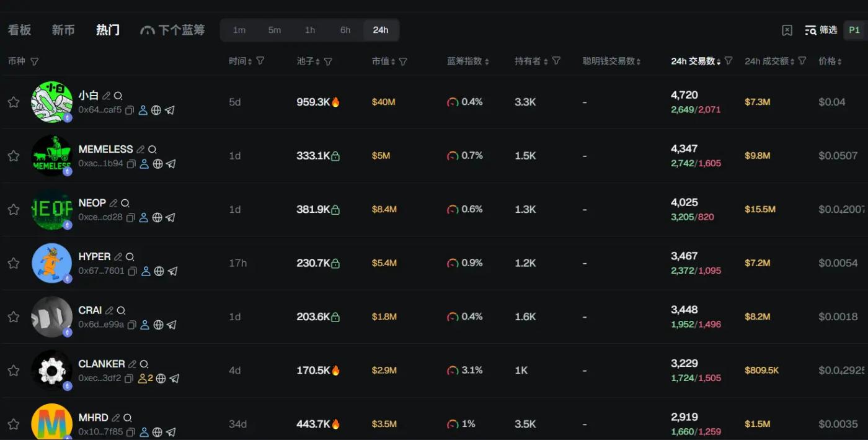Switch to the 新币 tab
868x440 pixels.
point(63,30)
